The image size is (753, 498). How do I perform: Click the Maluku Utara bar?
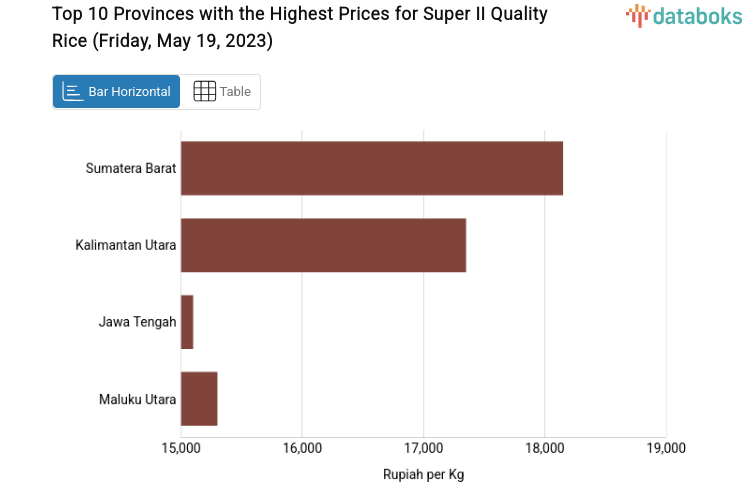[x=199, y=399]
